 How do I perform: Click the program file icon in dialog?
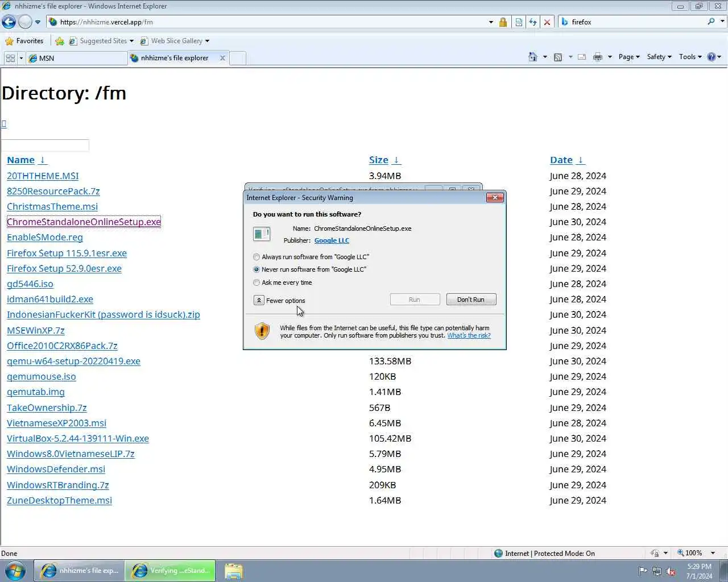pos(262,234)
